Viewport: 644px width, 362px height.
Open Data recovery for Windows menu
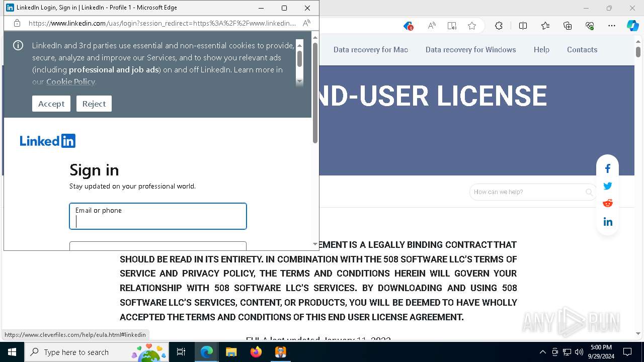point(471,49)
